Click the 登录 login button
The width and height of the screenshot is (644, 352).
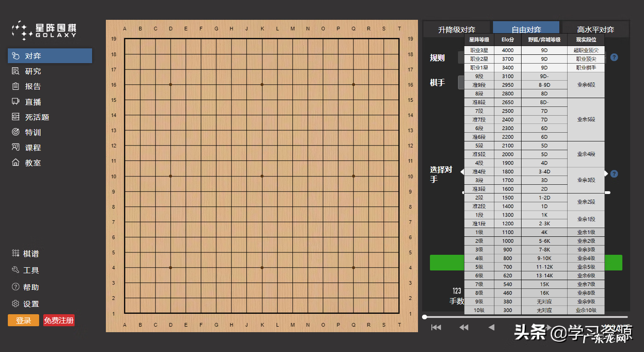[x=23, y=320]
